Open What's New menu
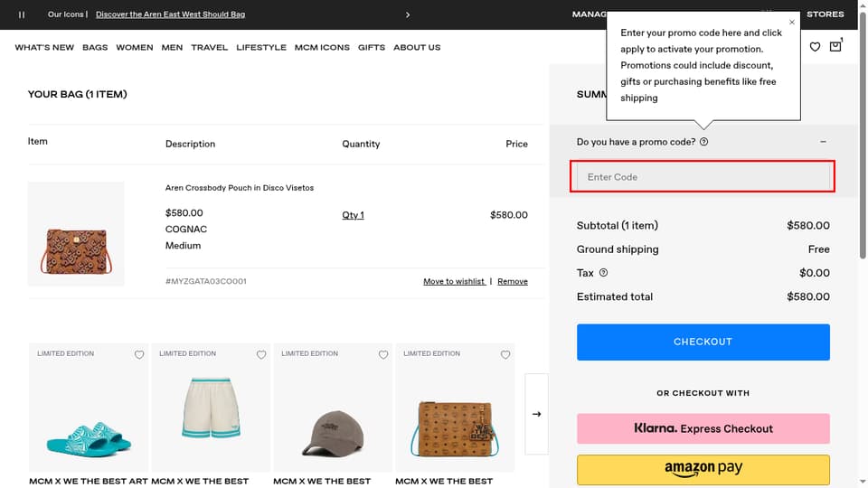Image resolution: width=868 pixels, height=488 pixels. 44,48
